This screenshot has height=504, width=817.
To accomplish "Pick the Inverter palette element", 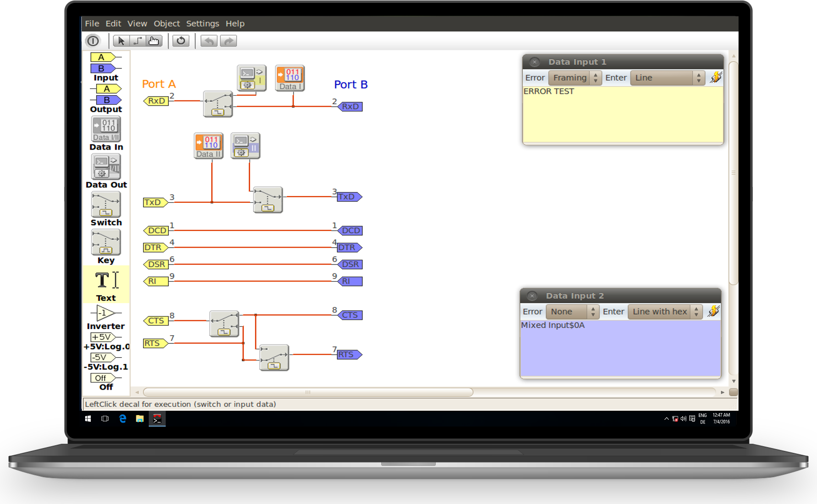I will click(x=106, y=314).
